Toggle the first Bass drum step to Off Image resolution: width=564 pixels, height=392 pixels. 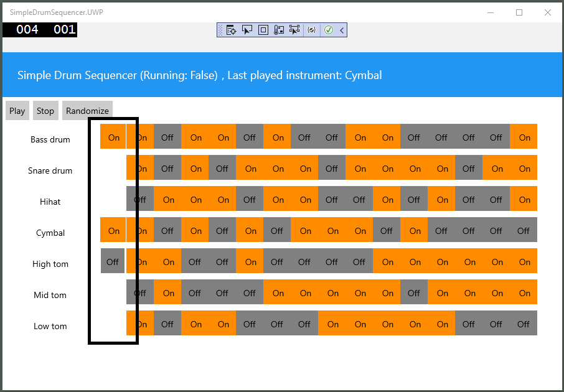point(113,136)
